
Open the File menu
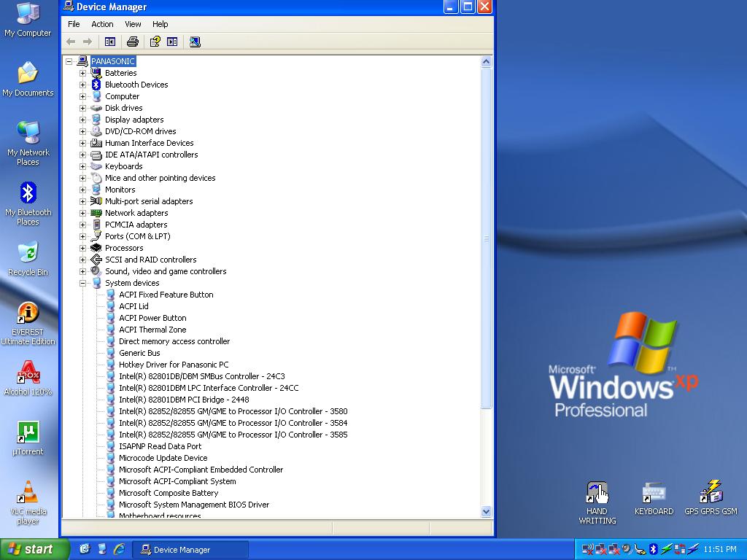point(74,24)
